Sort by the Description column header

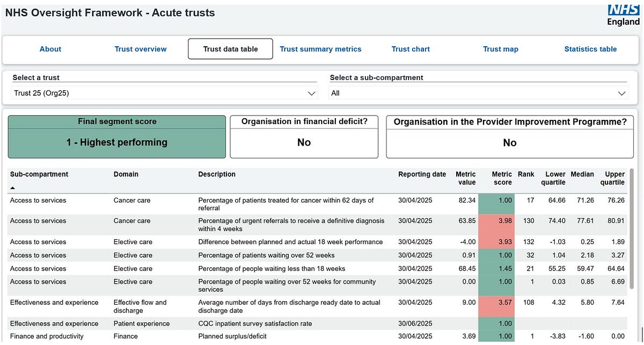(217, 174)
